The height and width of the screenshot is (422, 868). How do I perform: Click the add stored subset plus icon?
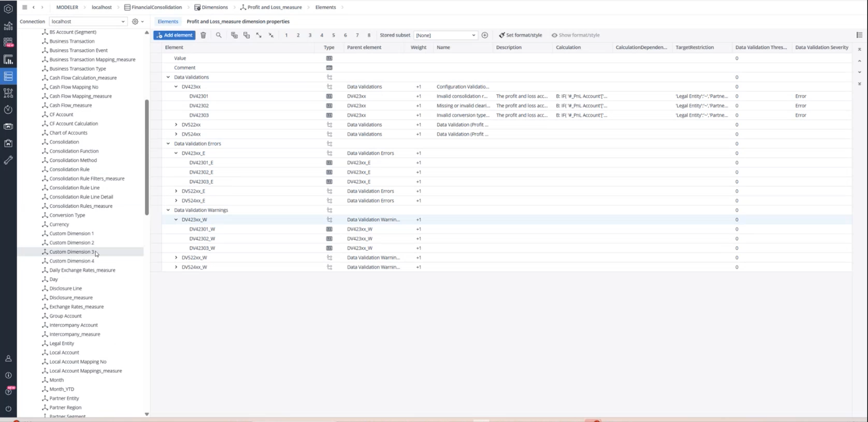[484, 36]
